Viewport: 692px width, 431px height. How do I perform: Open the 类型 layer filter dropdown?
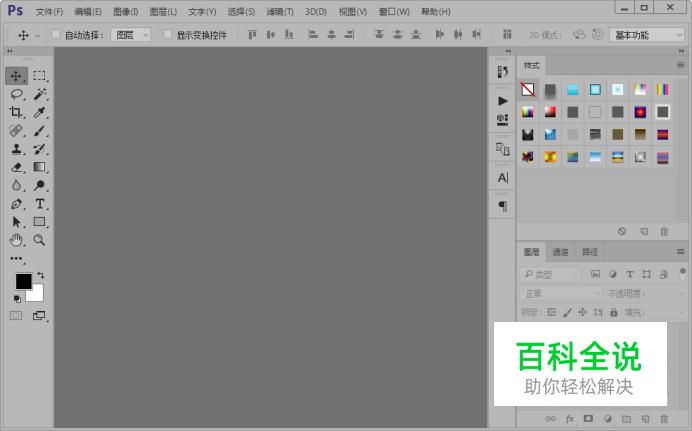tap(550, 275)
